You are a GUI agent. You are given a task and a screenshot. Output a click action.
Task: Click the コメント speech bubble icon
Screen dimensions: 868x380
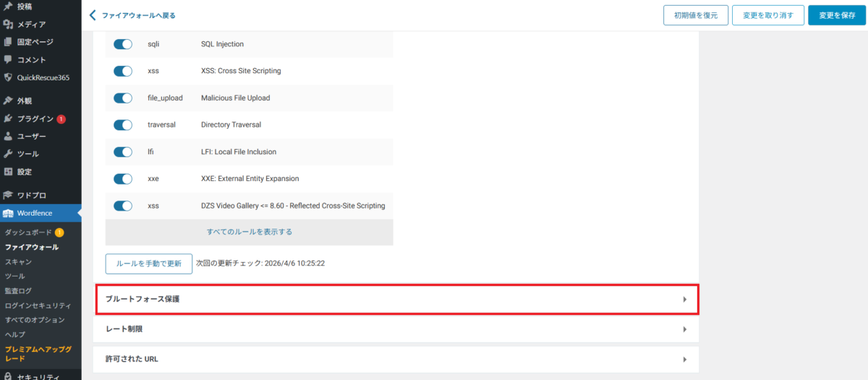pyautogui.click(x=8, y=60)
